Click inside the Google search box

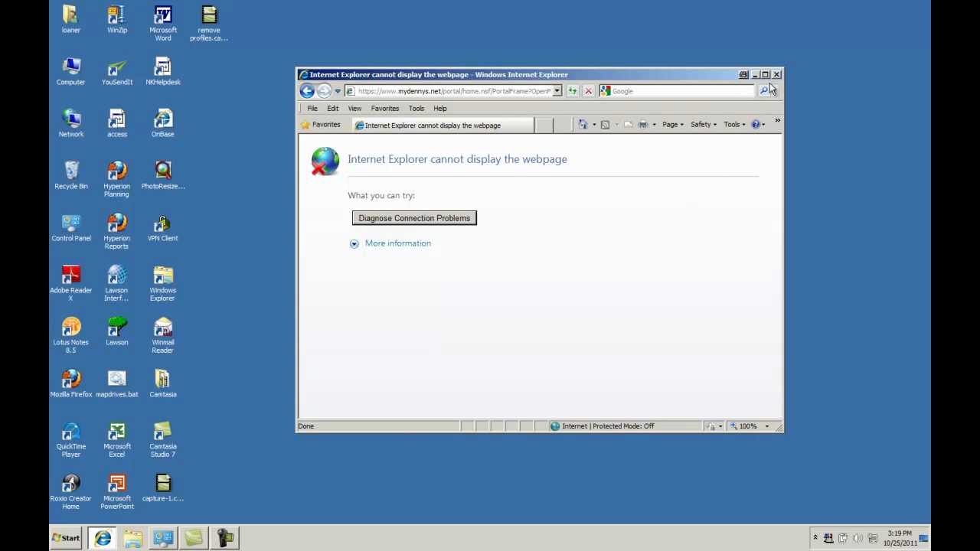(x=678, y=91)
